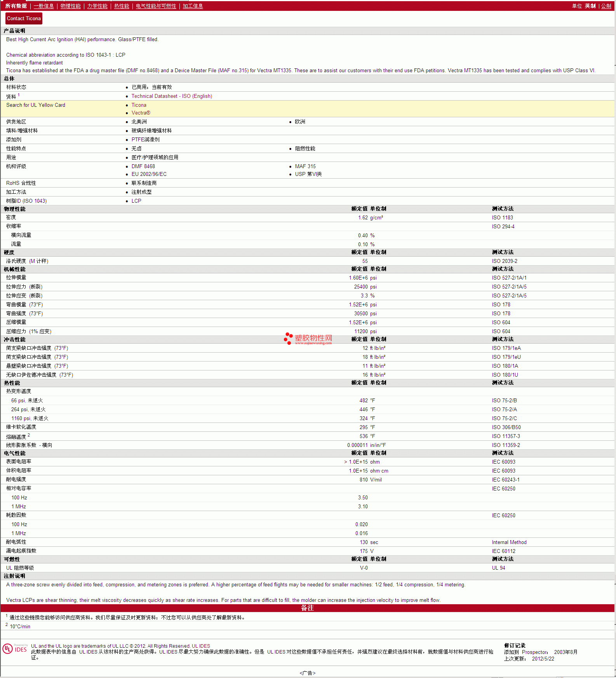The height and width of the screenshot is (678, 616).
Task: Go to the 力学性能 tab
Action: tap(97, 6)
